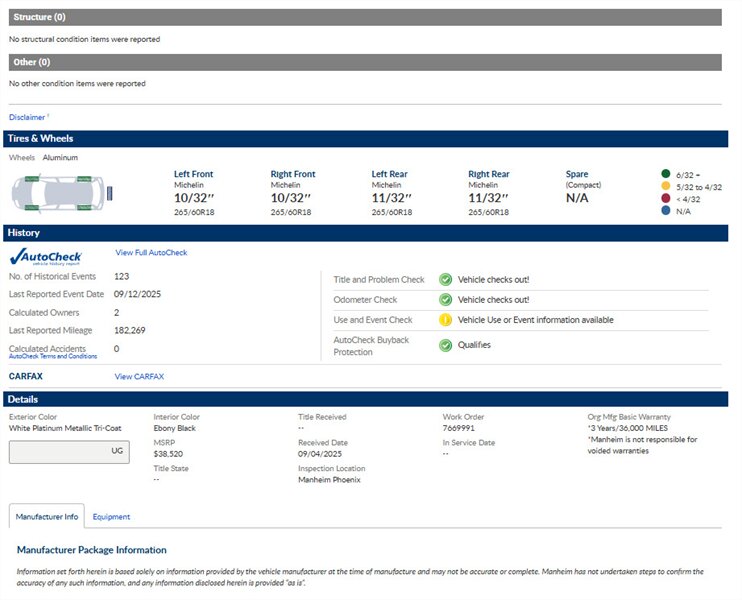This screenshot has height=600, width=742.
Task: Click the green Odometer Check checkmark icon
Action: 445,300
